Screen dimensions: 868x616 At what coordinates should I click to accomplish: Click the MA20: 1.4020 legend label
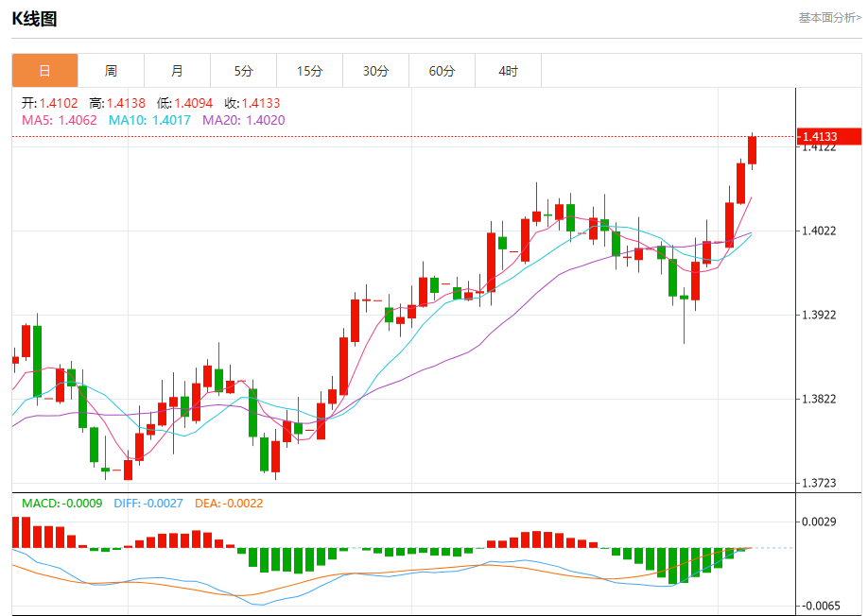coord(243,120)
